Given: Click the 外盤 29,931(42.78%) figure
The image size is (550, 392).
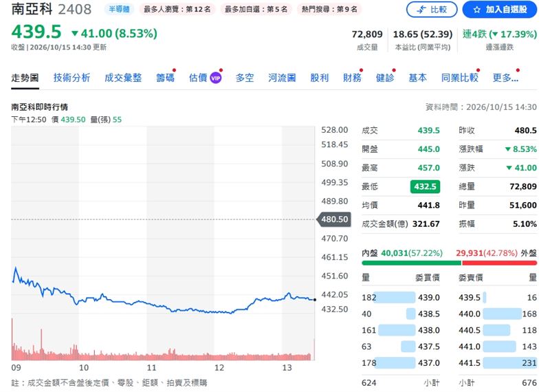Looking at the screenshot, I should 487,253.
